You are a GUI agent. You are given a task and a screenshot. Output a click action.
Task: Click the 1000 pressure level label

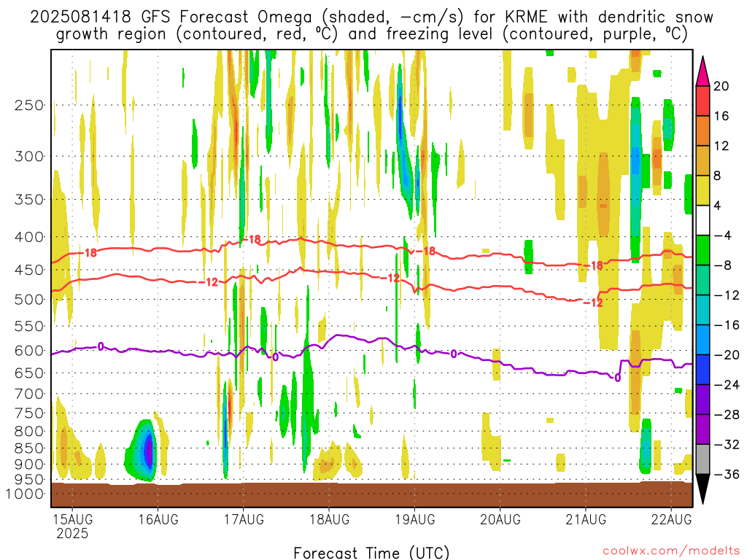point(25,494)
